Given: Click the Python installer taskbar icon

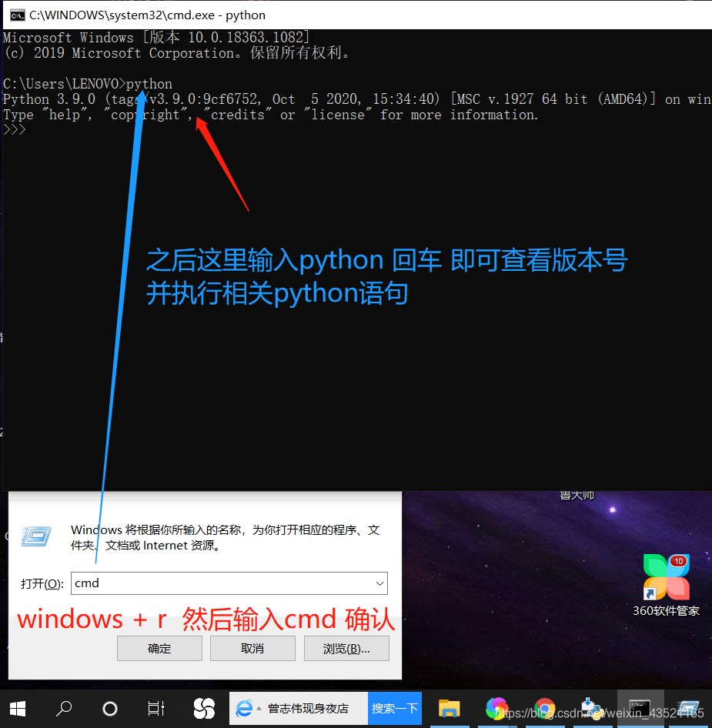Looking at the screenshot, I should pyautogui.click(x=592, y=709).
